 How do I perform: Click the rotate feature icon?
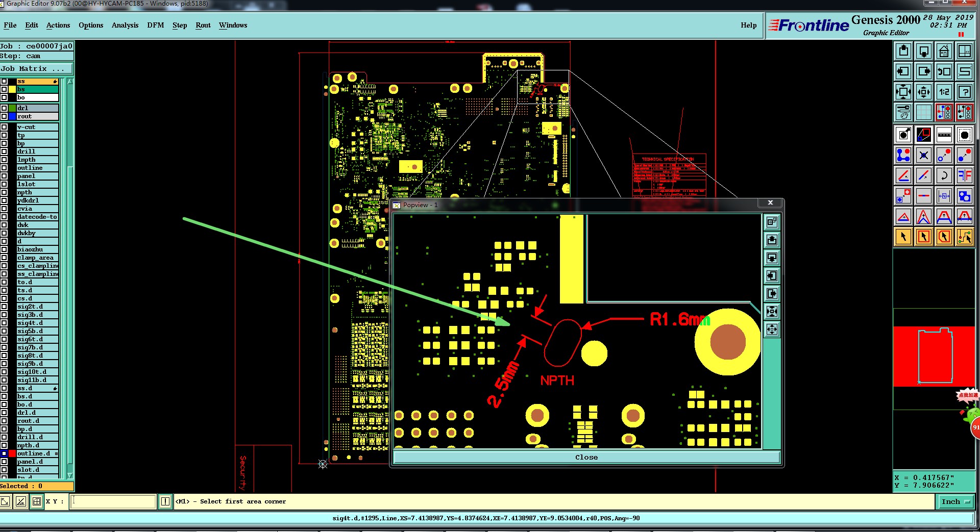pos(944,175)
